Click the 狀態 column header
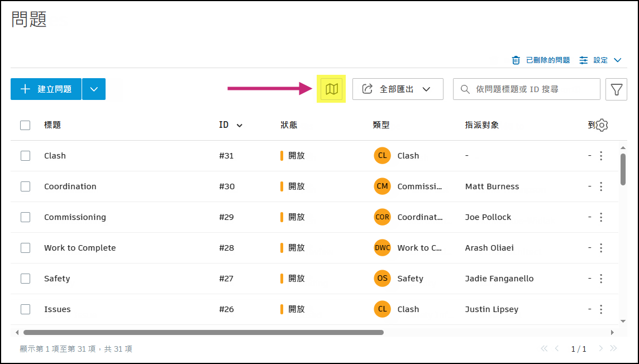This screenshot has width=639, height=364. [x=289, y=125]
